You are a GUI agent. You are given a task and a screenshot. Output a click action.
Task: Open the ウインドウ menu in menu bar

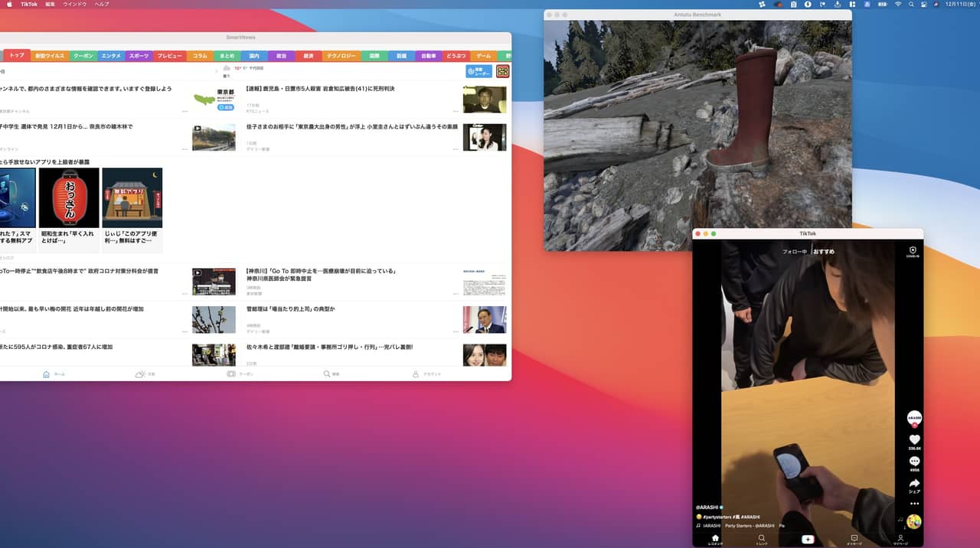tap(74, 5)
